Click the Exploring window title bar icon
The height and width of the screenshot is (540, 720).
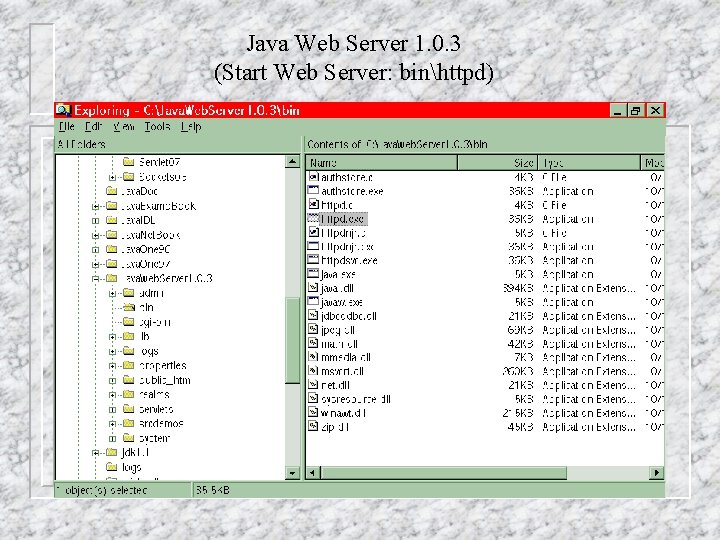(x=63, y=110)
